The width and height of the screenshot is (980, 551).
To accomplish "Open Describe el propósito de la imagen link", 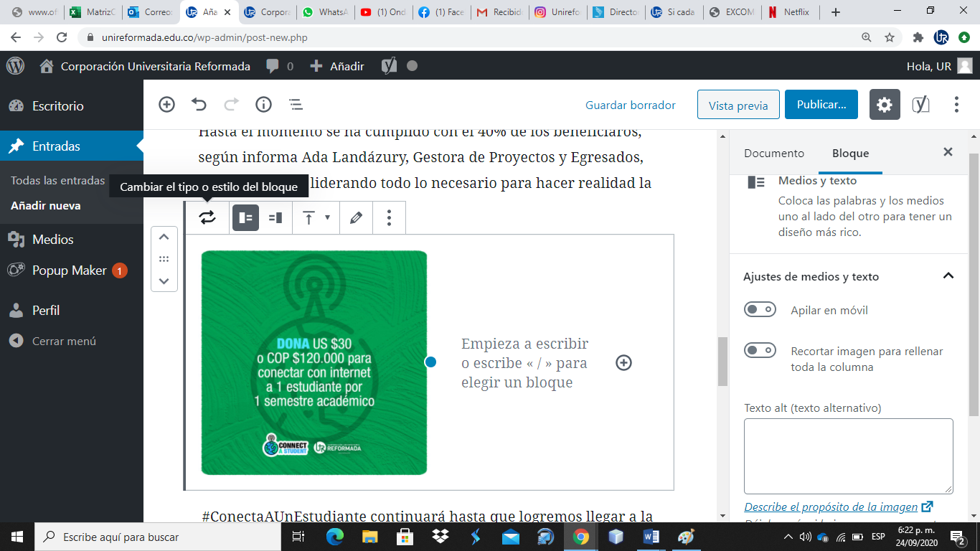I will 839,507.
